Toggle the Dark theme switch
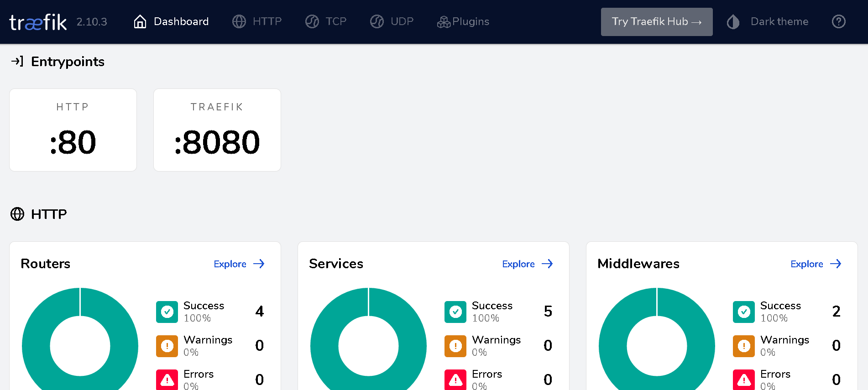This screenshot has width=868, height=390. coord(768,21)
